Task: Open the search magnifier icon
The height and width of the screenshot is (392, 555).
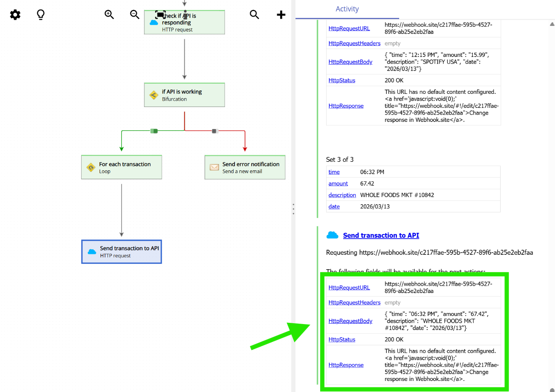Action: 254,14
